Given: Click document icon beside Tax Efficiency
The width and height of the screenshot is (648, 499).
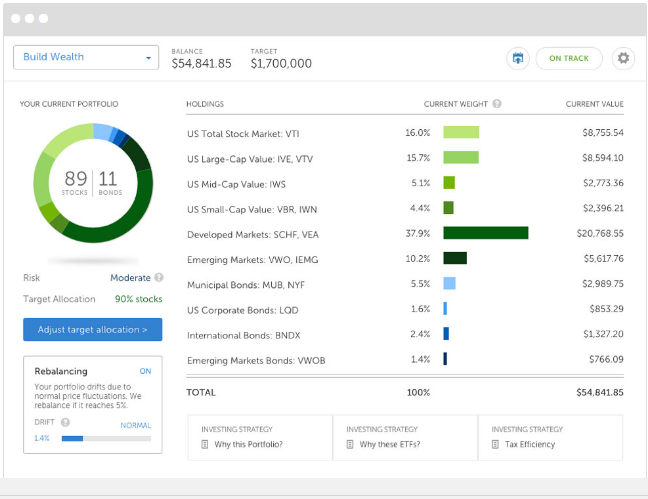Looking at the screenshot, I should click(x=495, y=444).
